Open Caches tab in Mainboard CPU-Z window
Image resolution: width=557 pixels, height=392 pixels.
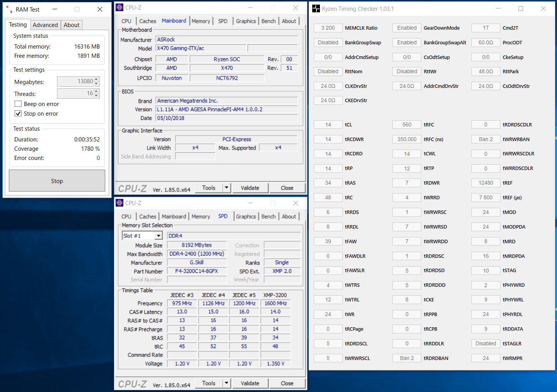tap(148, 21)
